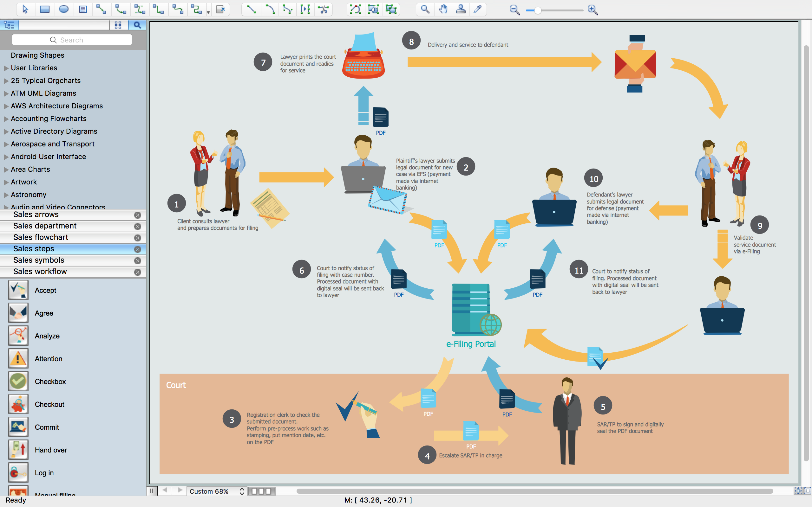The width and height of the screenshot is (812, 507).
Task: Select the hand/pan navigation tool
Action: (442, 10)
